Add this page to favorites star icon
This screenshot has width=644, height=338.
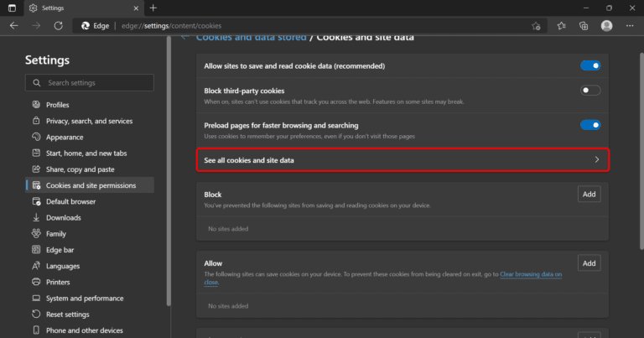pyautogui.click(x=536, y=26)
